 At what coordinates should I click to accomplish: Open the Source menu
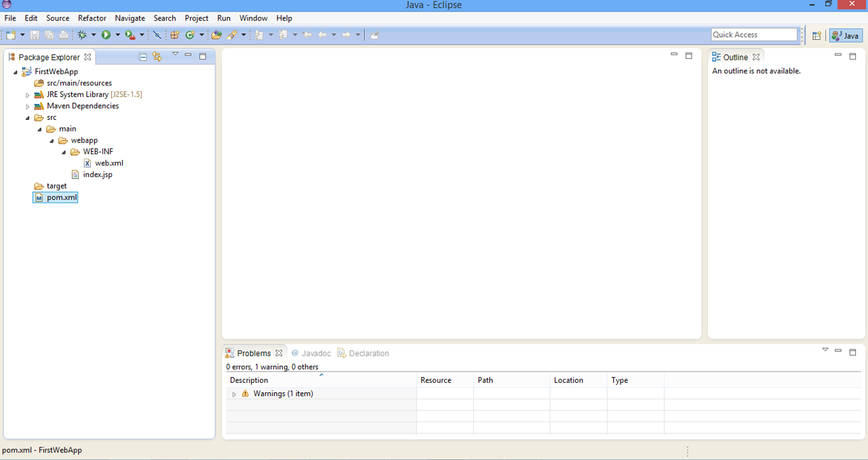(58, 18)
